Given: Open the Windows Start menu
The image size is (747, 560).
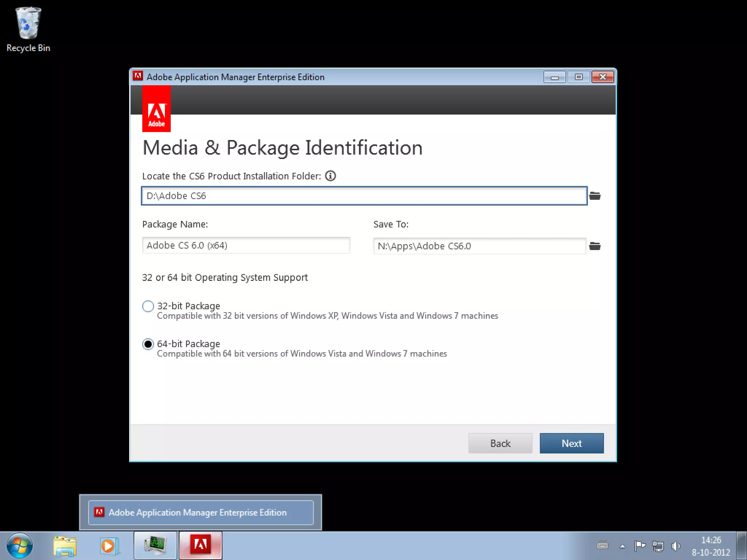Looking at the screenshot, I should tap(20, 545).
